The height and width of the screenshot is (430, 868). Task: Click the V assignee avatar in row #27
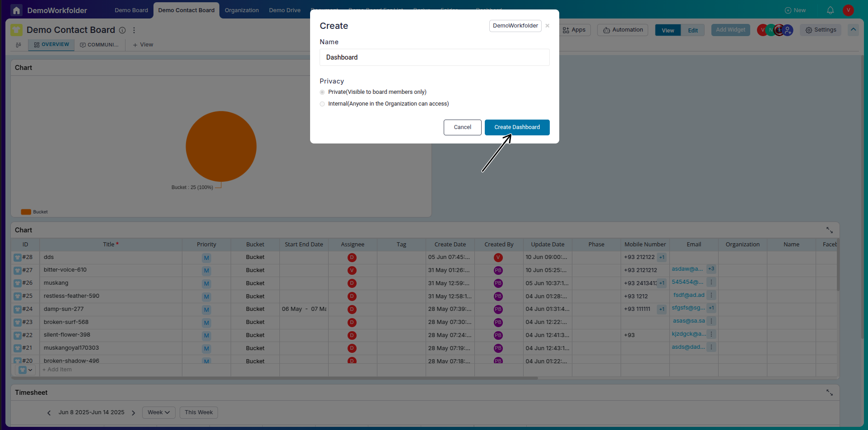point(352,270)
